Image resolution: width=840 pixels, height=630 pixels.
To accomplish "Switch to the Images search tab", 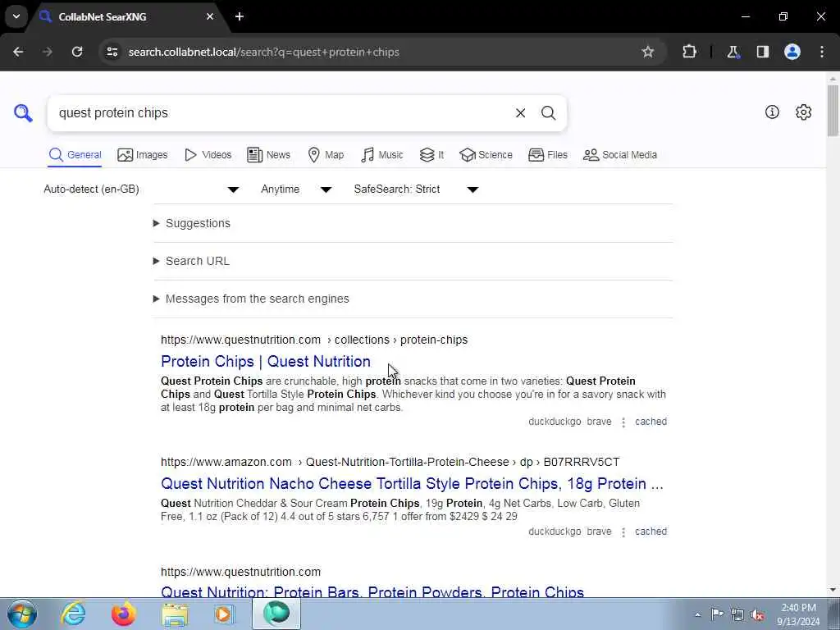I will [143, 155].
